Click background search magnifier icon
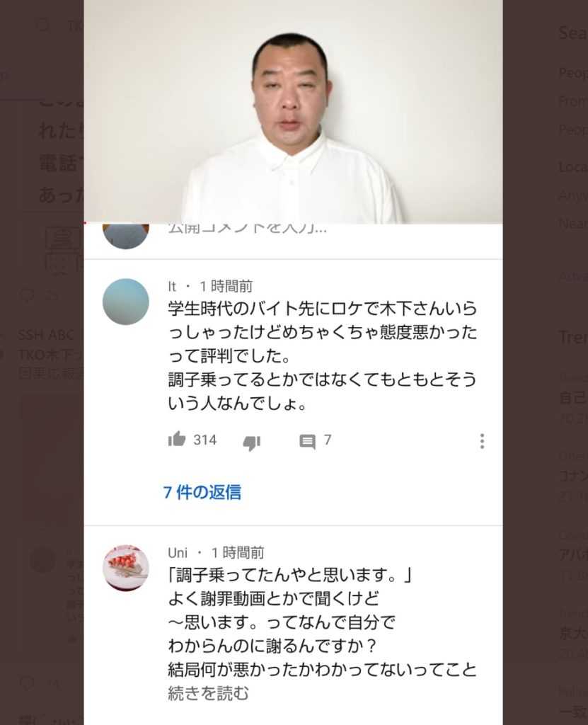The height and width of the screenshot is (725, 588). tap(43, 25)
